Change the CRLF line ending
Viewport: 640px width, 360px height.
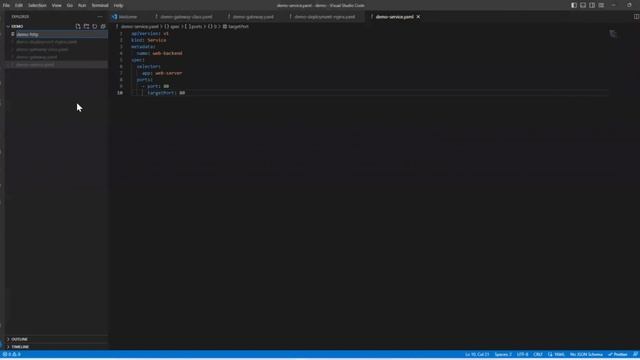tap(538, 354)
